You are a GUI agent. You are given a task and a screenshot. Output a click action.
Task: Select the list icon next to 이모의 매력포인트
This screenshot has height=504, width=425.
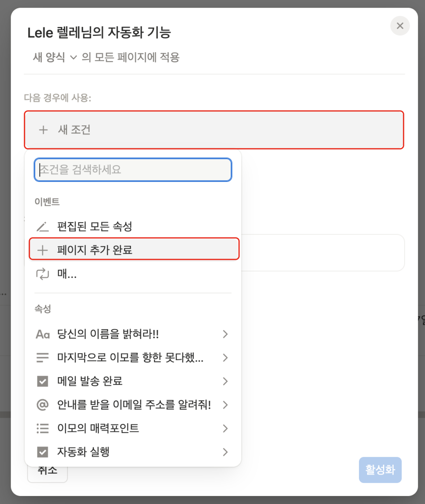tap(42, 428)
